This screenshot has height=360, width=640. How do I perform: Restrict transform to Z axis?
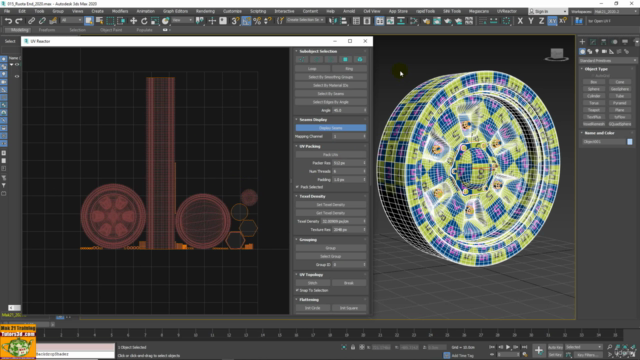click(x=541, y=21)
